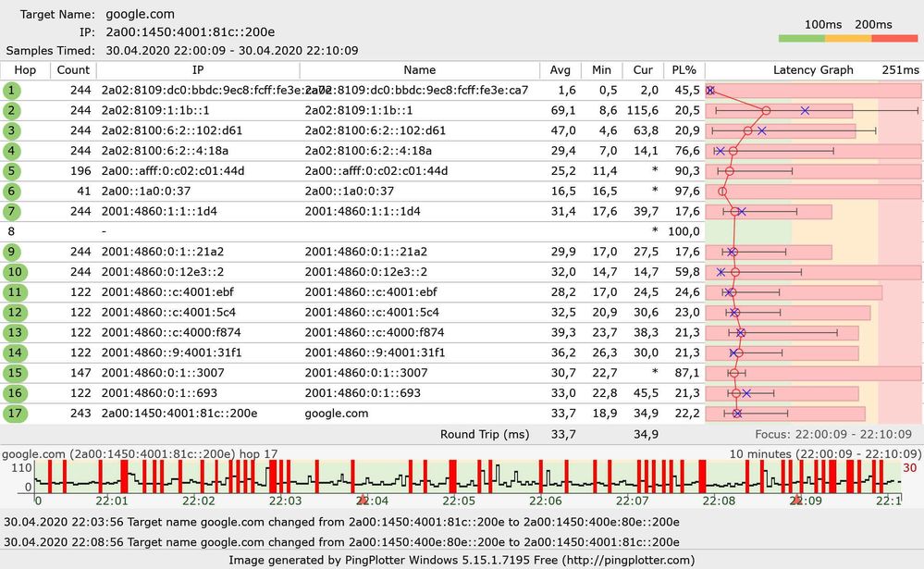The height and width of the screenshot is (569, 924).
Task: Click the green hop 1 circle icon
Action: tap(12, 91)
